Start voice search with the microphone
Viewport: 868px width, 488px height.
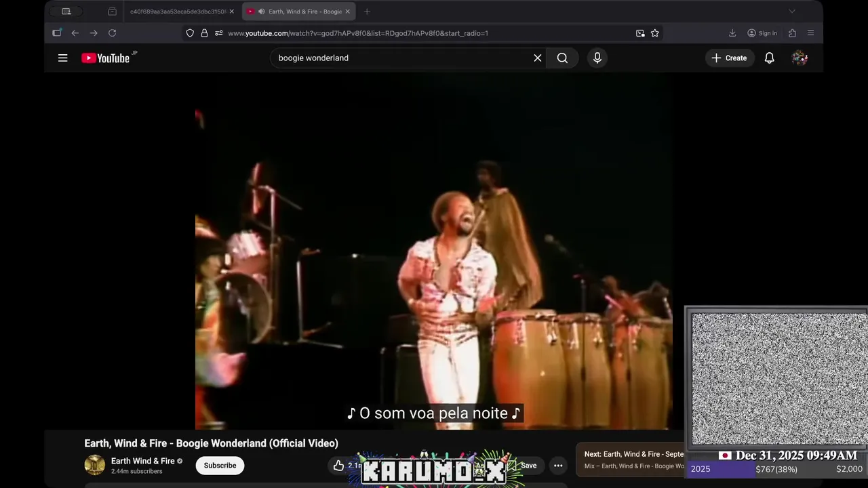point(597,58)
